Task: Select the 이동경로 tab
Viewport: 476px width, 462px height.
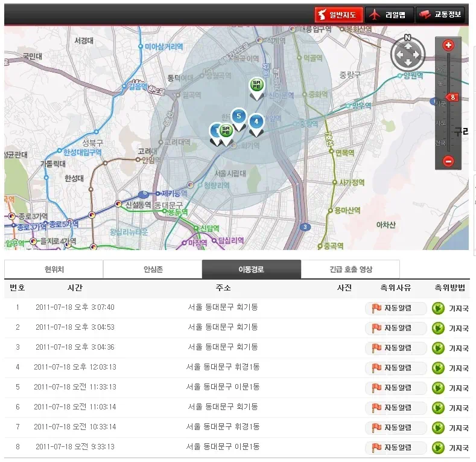Action: coord(251,269)
